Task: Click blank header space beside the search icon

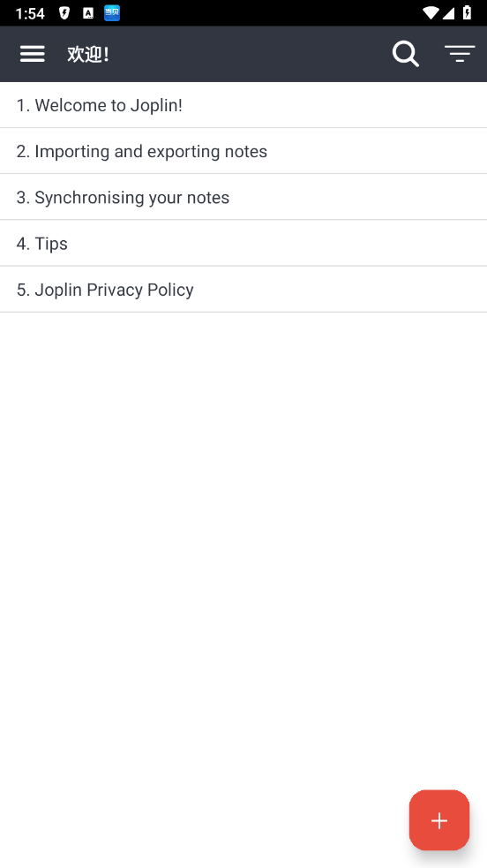Action: pyautogui.click(x=249, y=54)
